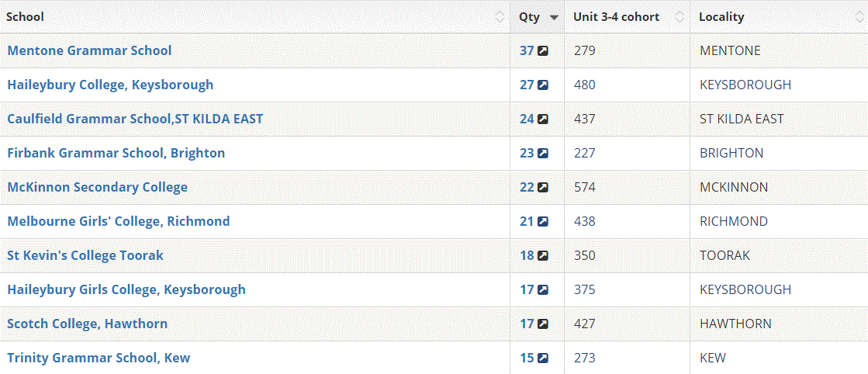Screen dimensions: 868x374
Task: Select the BRIGHTON locality cell
Action: click(731, 153)
